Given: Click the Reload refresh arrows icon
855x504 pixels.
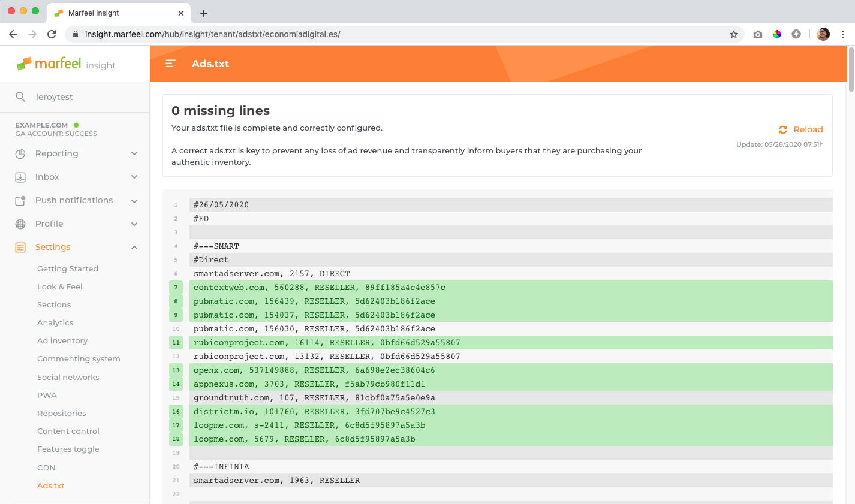Looking at the screenshot, I should tap(782, 129).
